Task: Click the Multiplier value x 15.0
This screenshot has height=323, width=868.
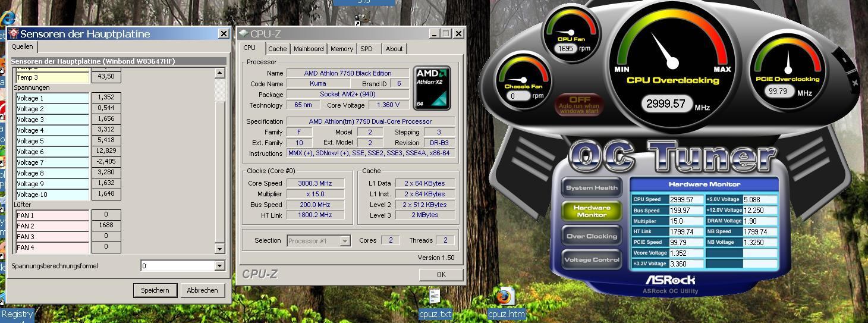Action: [x=316, y=194]
